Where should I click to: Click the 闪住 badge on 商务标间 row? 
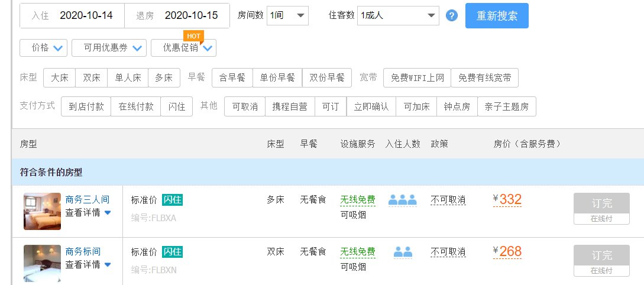point(172,252)
